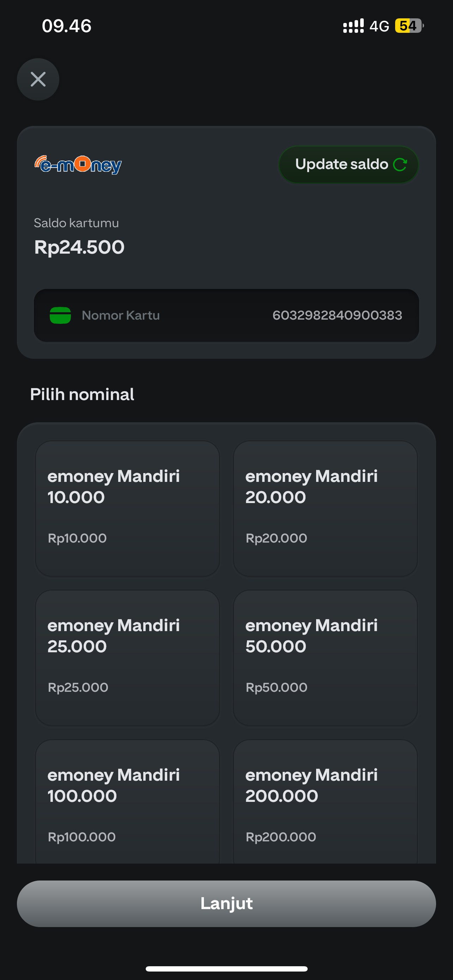Tap the Update saldo refresh icon

[400, 165]
